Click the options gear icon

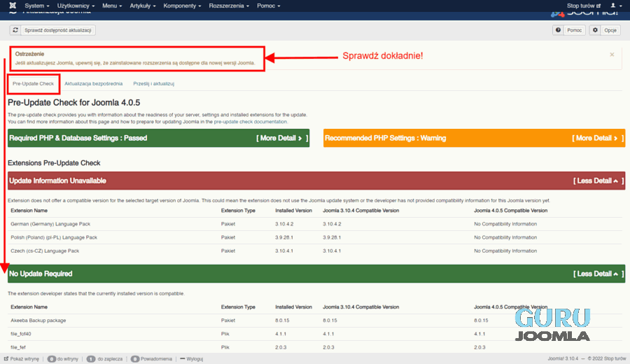[595, 30]
